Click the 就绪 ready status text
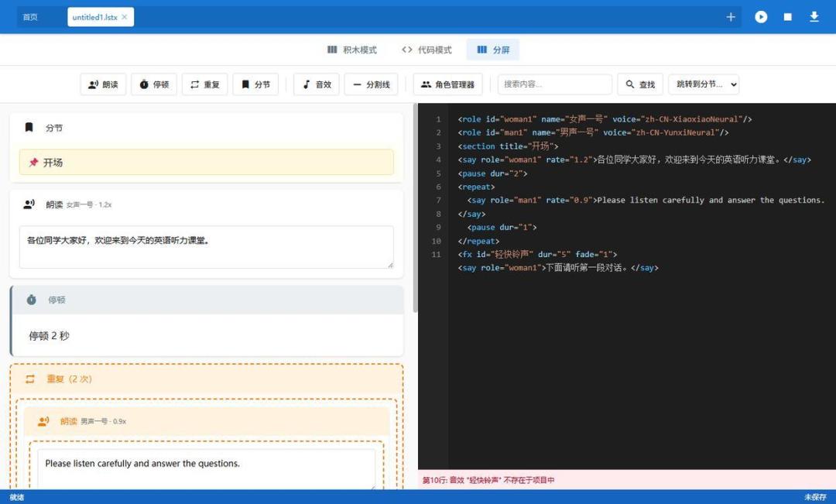 click(16, 497)
